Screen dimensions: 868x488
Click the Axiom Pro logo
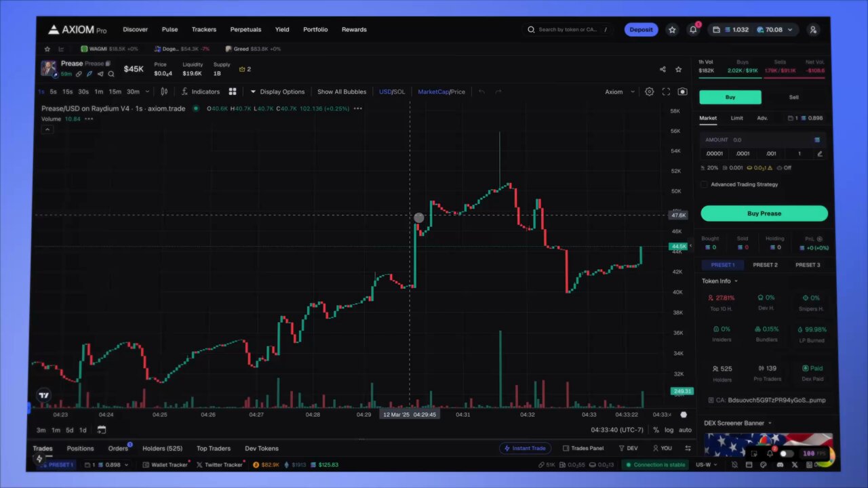(77, 30)
